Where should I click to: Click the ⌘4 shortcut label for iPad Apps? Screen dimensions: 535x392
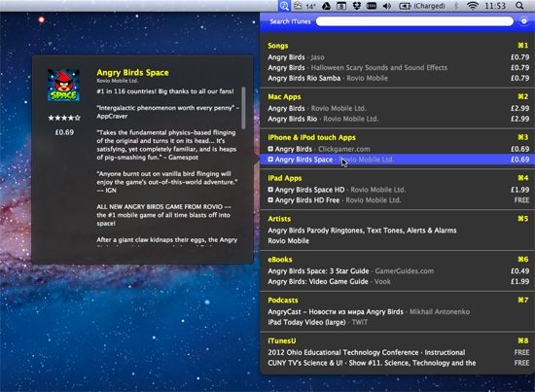click(522, 178)
